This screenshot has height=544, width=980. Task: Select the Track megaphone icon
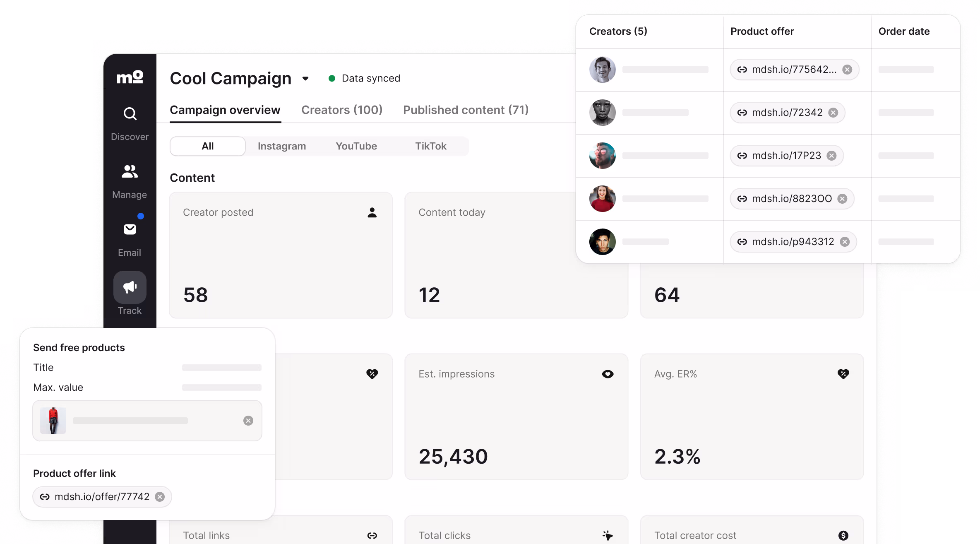point(130,287)
